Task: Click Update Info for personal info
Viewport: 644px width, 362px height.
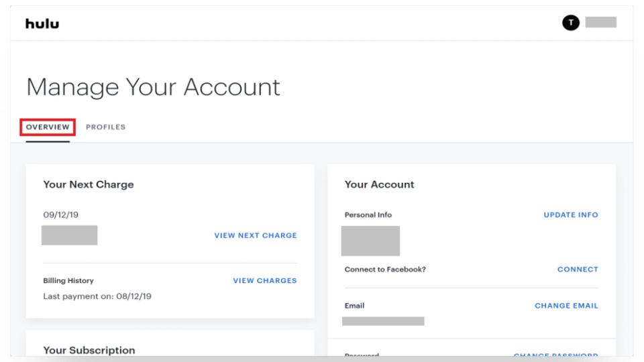Action: 571,215
